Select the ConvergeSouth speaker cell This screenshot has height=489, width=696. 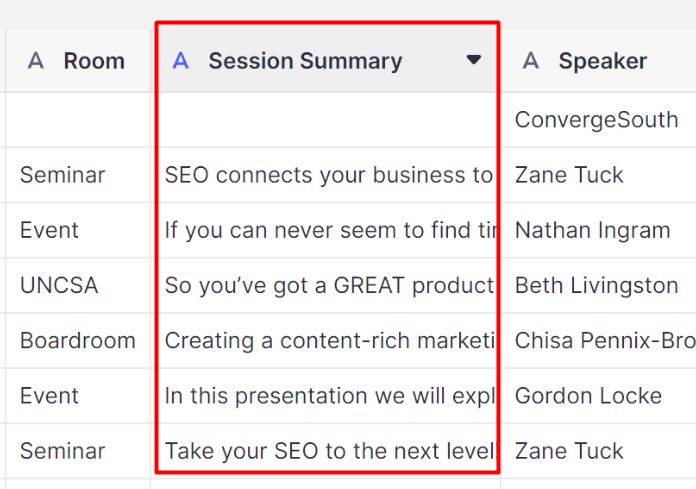(598, 120)
